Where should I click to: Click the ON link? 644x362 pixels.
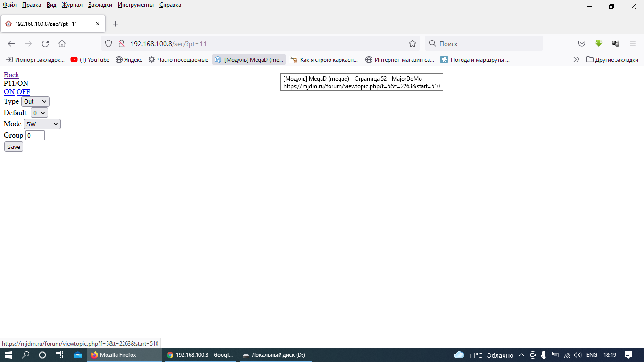[x=9, y=92]
